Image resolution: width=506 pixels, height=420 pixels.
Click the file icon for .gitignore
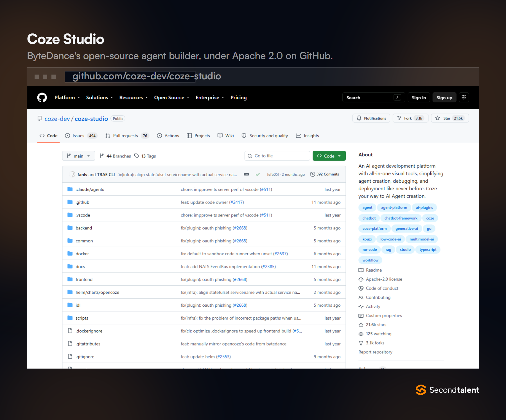(70, 356)
